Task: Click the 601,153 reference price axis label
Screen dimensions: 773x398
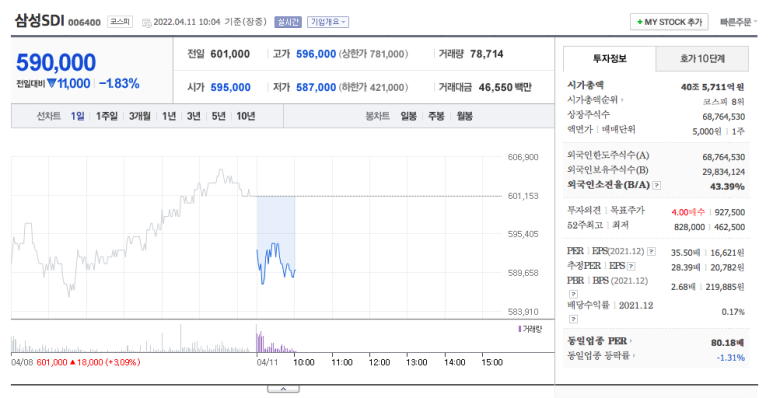Action: pyautogui.click(x=523, y=196)
